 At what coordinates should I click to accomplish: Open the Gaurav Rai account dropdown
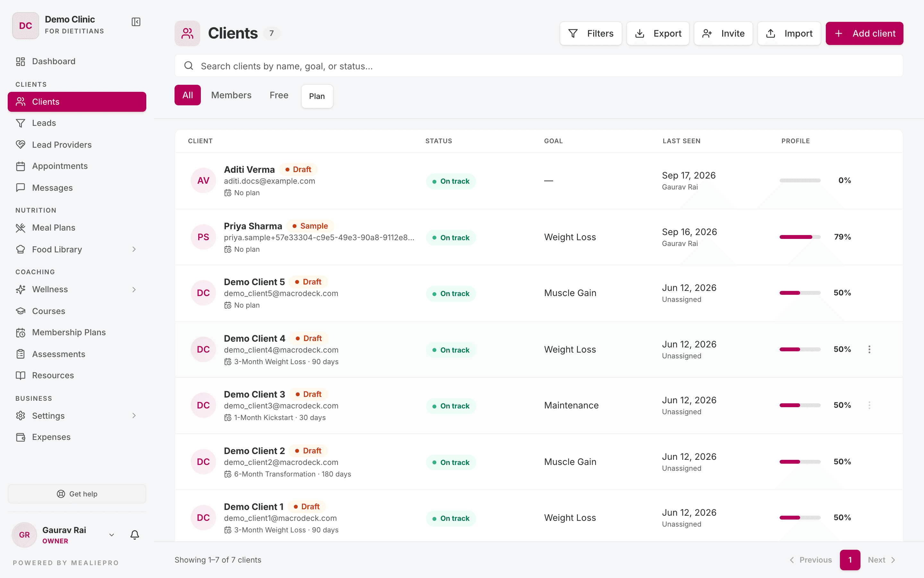112,535
